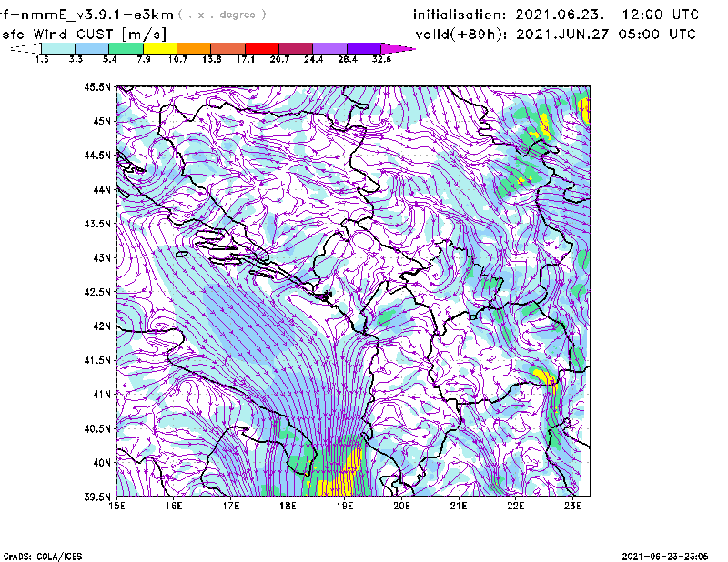The height and width of the screenshot is (562, 728).
Task: Click the 44N latitude label
Action: tap(102, 189)
